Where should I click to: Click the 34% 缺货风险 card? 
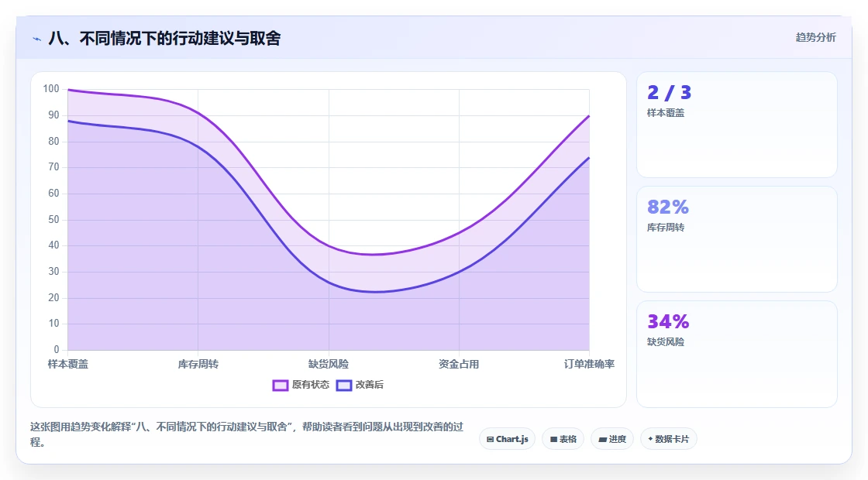737,354
